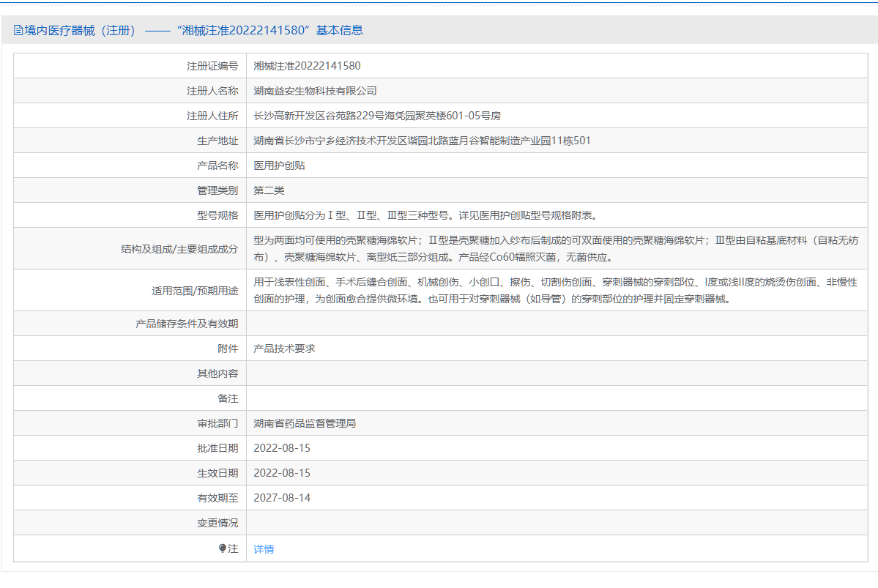Click the document icon in the header title
Screen dimensions: 878x588
[x=18, y=30]
